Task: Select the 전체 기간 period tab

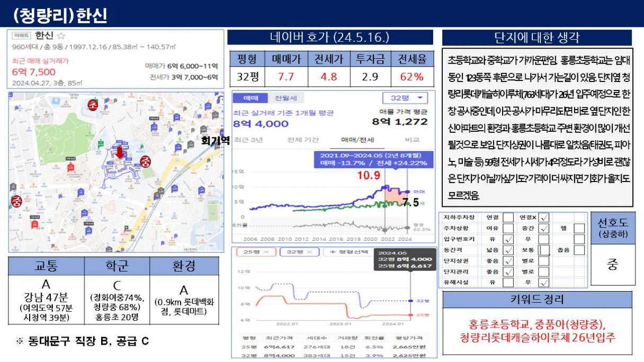Action: point(302,140)
